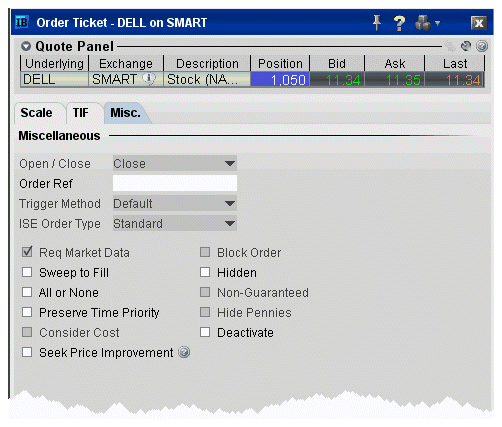
Task: Pin the order ticket window with pushpin icon
Action: (377, 23)
